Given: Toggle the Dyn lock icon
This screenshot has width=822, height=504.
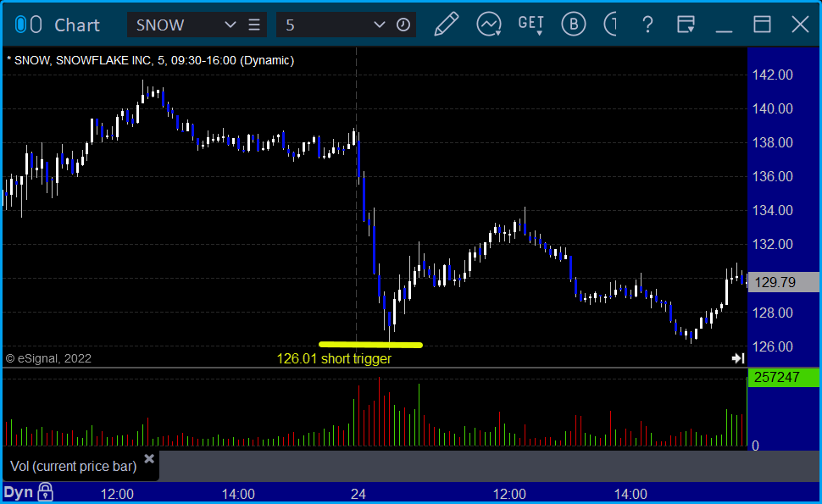Looking at the screenshot, I should 46,492.
